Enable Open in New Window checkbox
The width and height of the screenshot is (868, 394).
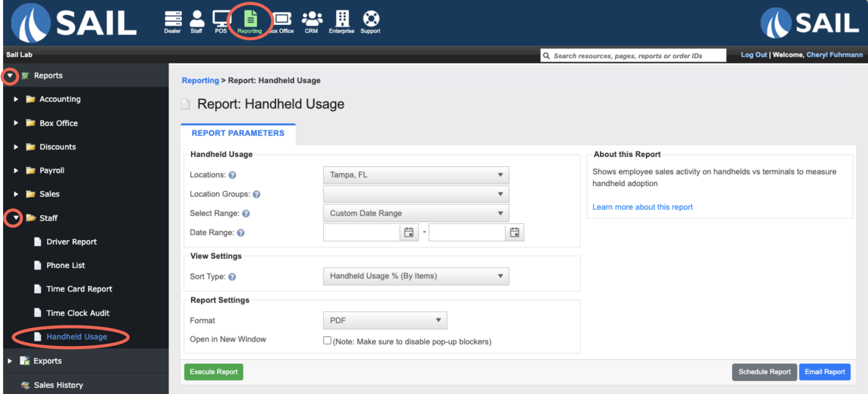tap(327, 340)
